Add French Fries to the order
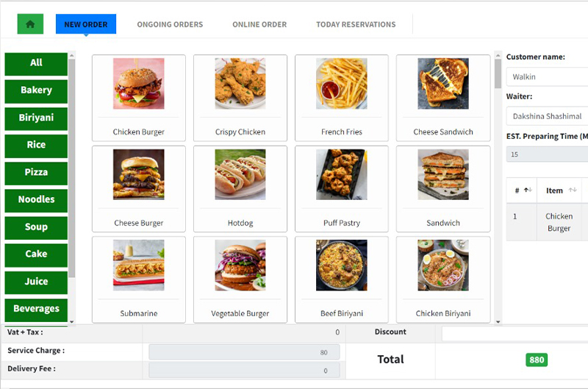The height and width of the screenshot is (389, 588). point(342,98)
